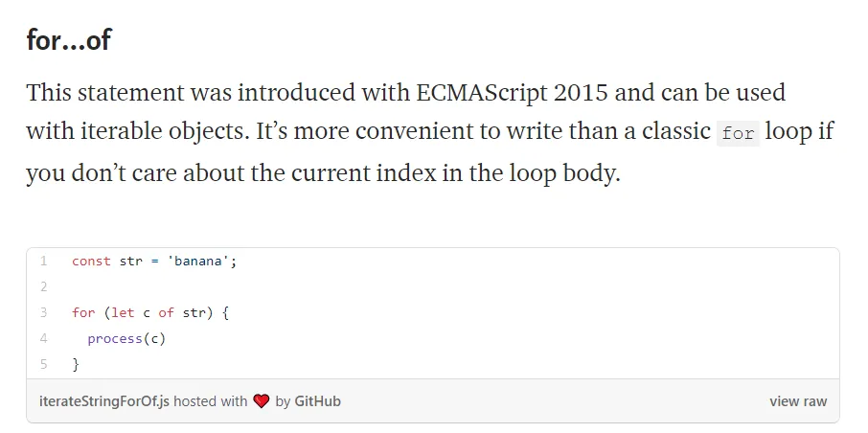This screenshot has height=433, width=868.
Task: Select line number 2 in the gist
Action: [x=44, y=286]
